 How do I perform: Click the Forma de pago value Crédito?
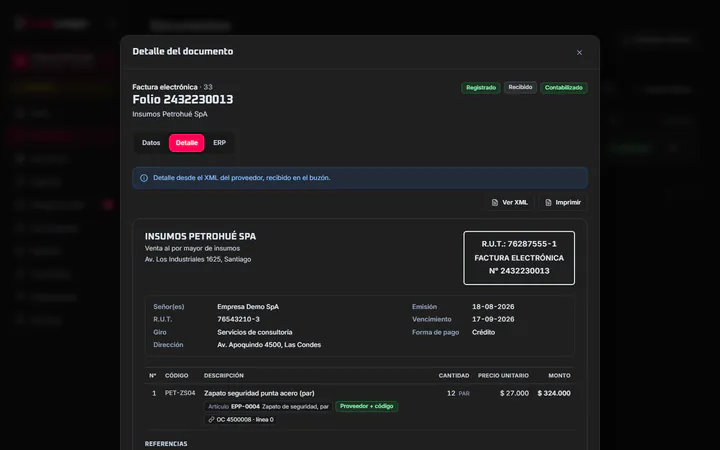483,332
